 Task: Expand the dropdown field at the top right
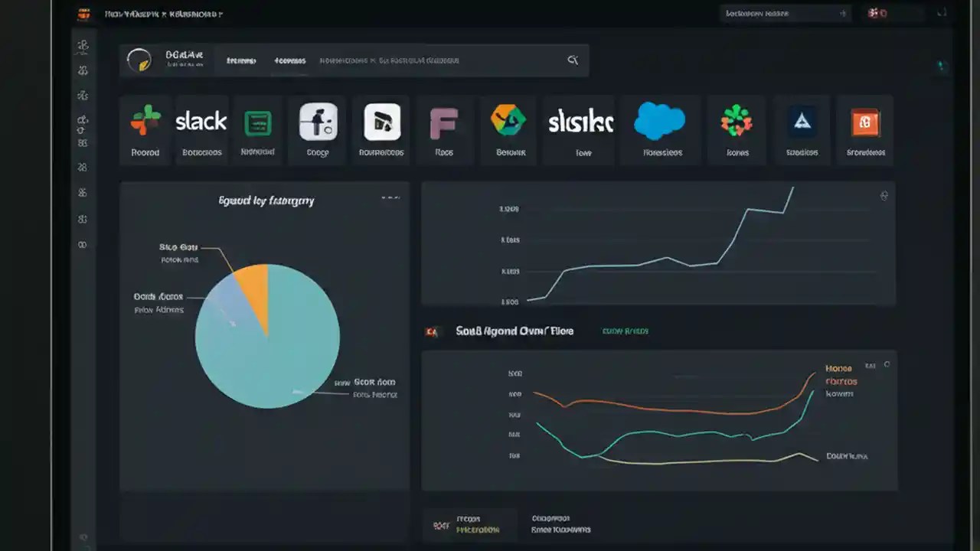pyautogui.click(x=784, y=13)
